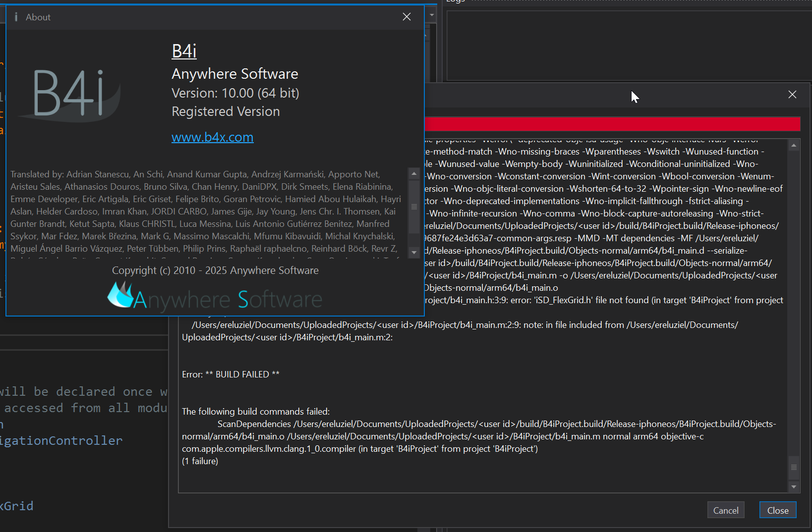Click the Close button in build dialog
812x532 pixels.
click(778, 510)
